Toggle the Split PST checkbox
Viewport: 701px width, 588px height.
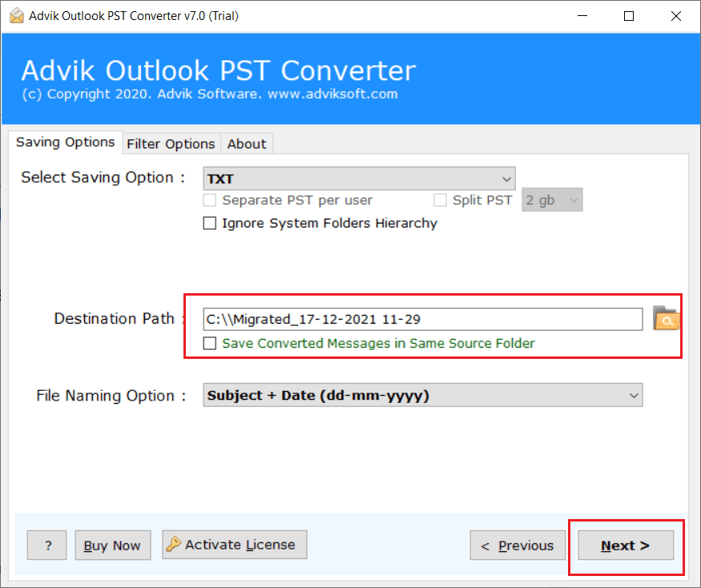click(x=440, y=200)
